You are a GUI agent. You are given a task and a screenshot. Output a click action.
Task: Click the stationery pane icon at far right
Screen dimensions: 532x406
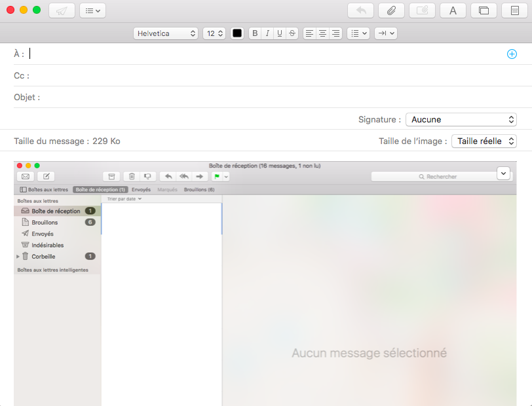pyautogui.click(x=514, y=10)
